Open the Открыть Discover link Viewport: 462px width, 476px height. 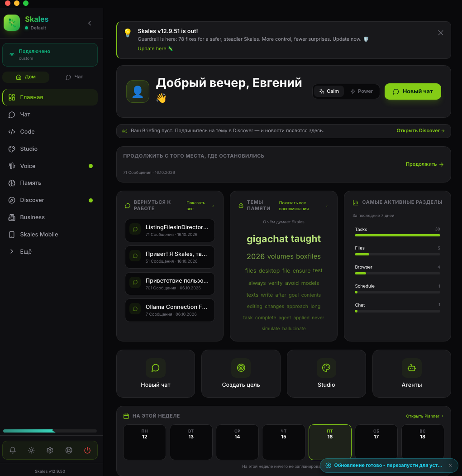421,131
